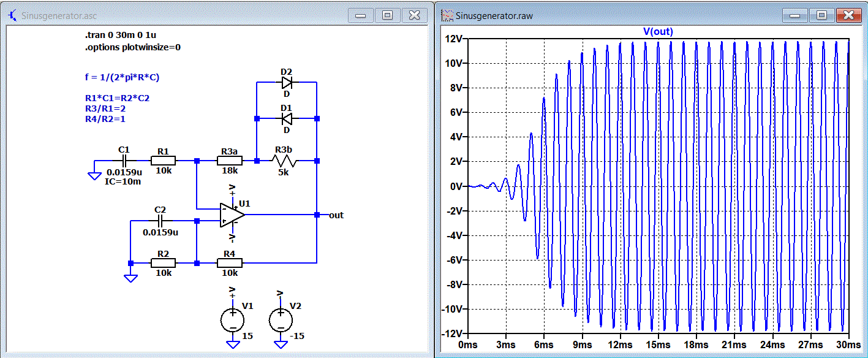Click the 15ms label on time axis
868x358 pixels.
(659, 345)
